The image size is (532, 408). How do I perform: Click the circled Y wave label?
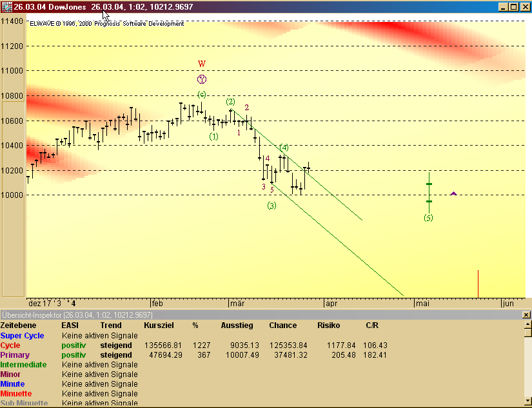(x=202, y=79)
